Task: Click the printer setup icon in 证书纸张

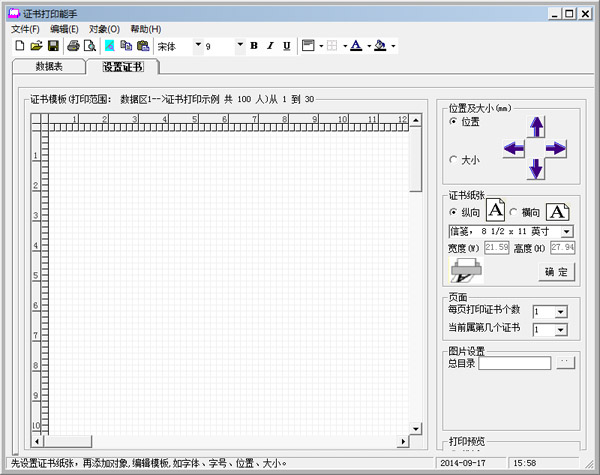Action: click(x=466, y=270)
